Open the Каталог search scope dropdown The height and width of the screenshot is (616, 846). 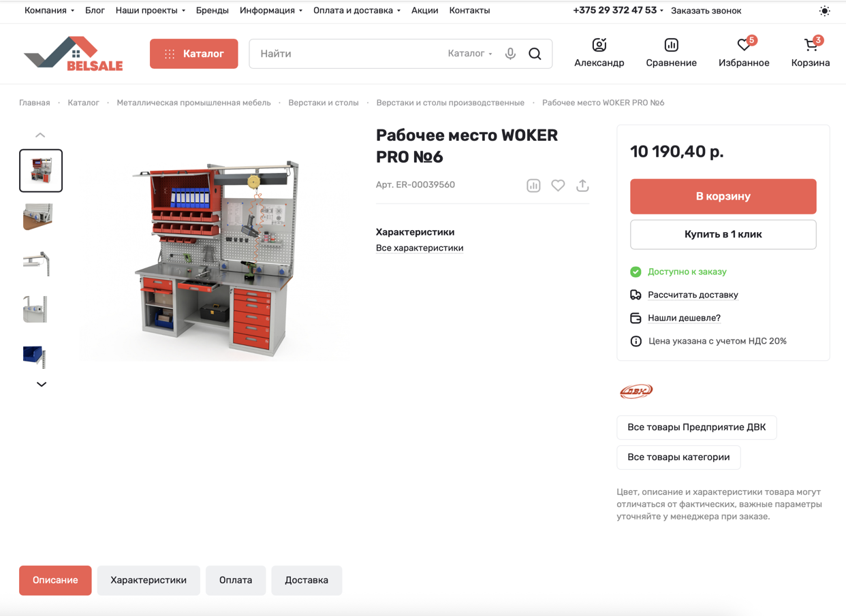[x=470, y=54]
